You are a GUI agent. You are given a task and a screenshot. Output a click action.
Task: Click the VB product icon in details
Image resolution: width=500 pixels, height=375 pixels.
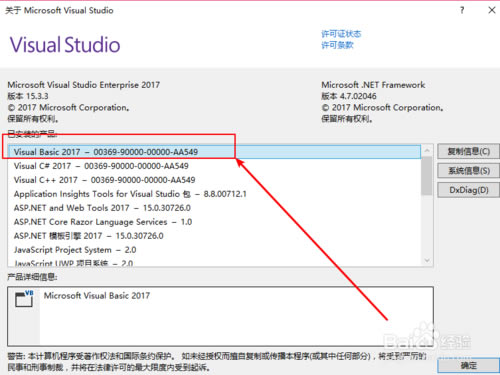pos(24,299)
